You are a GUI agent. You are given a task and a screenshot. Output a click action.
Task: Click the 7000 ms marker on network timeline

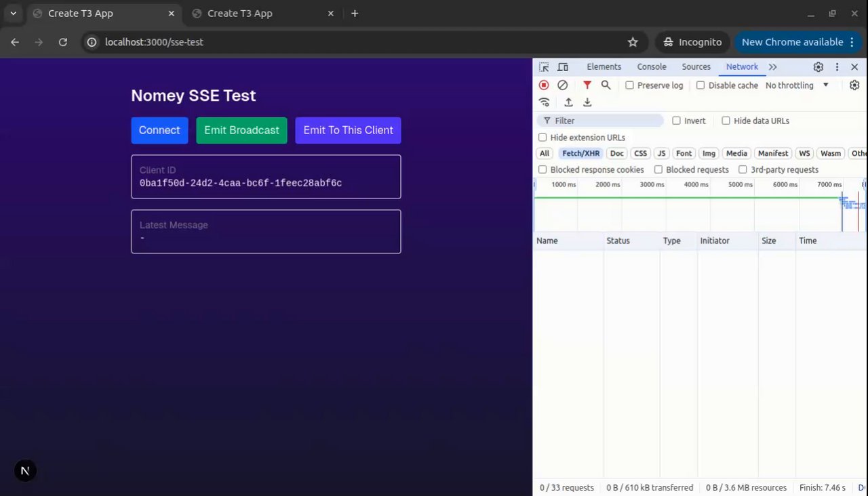click(x=829, y=185)
